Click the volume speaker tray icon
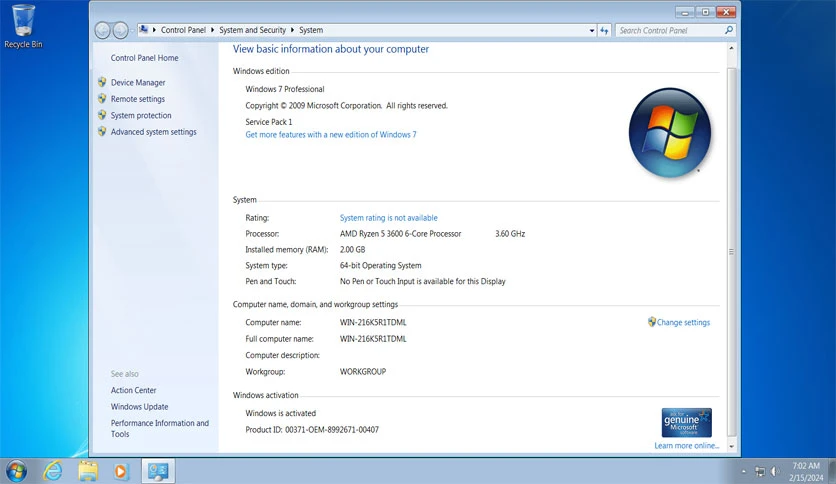The image size is (836, 484). [x=775, y=472]
